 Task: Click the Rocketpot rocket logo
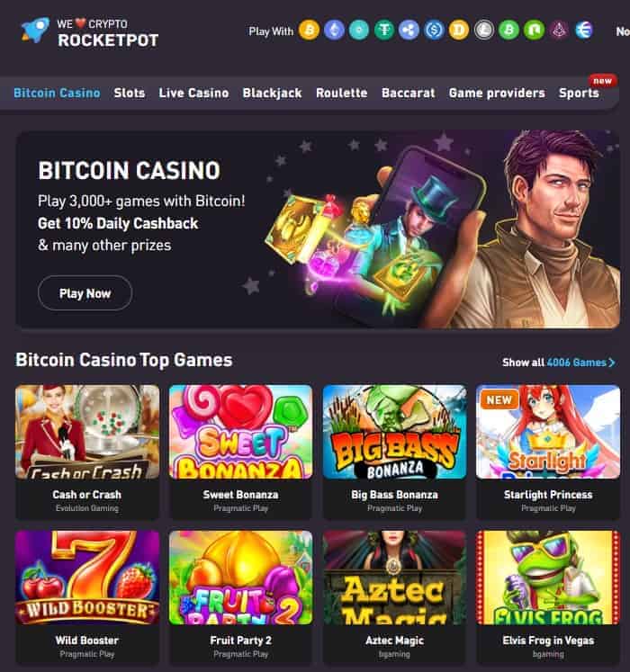coord(35,30)
